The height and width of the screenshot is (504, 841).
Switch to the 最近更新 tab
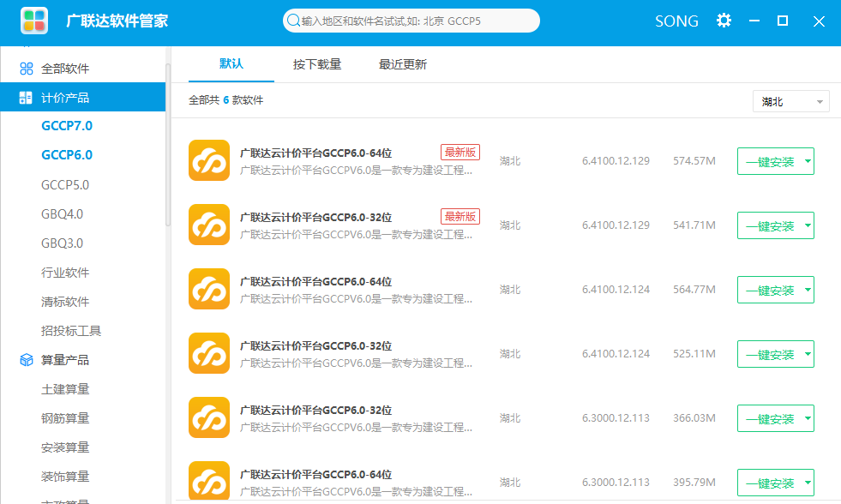pyautogui.click(x=403, y=64)
